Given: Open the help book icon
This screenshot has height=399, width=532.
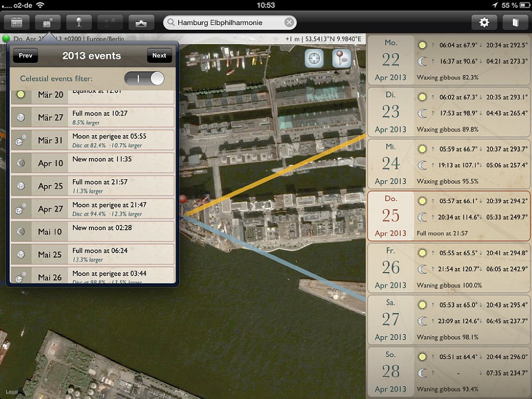Looking at the screenshot, I should [514, 22].
